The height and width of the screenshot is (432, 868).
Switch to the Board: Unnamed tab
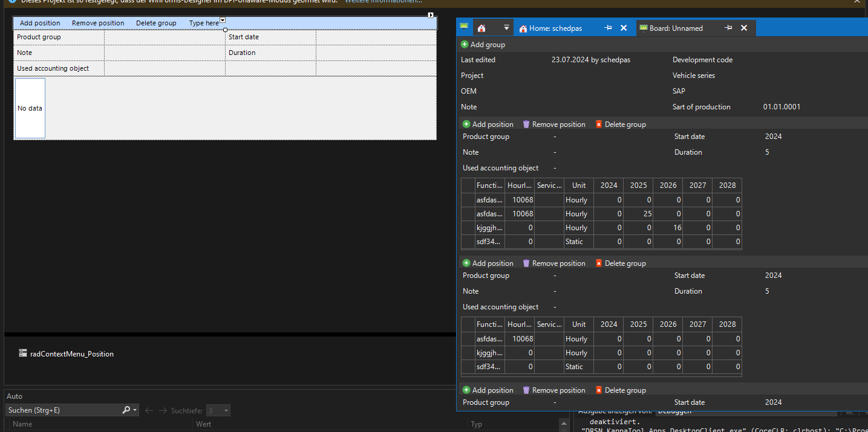(x=676, y=28)
